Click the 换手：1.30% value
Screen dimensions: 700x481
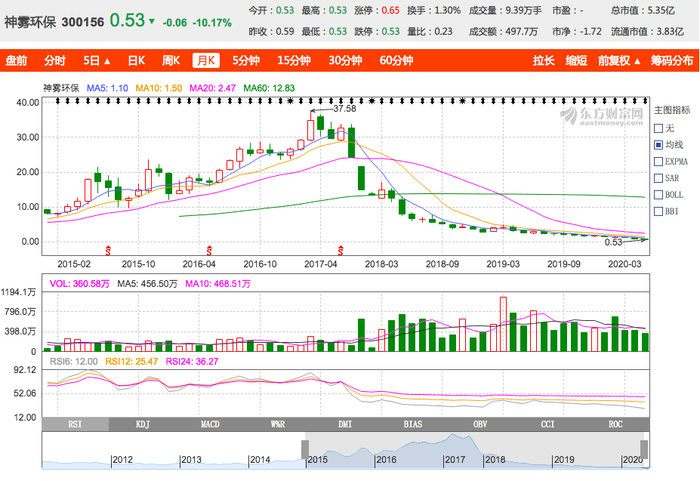pos(434,10)
